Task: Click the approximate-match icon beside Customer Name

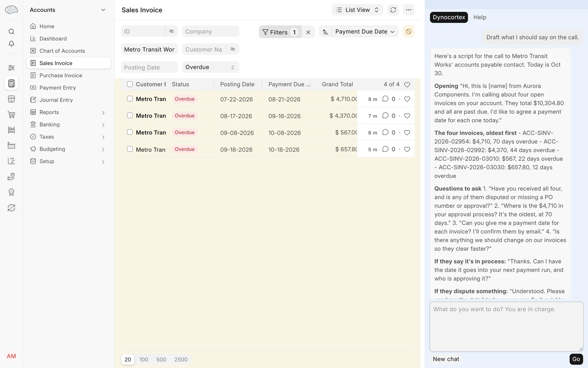Action: point(233,49)
